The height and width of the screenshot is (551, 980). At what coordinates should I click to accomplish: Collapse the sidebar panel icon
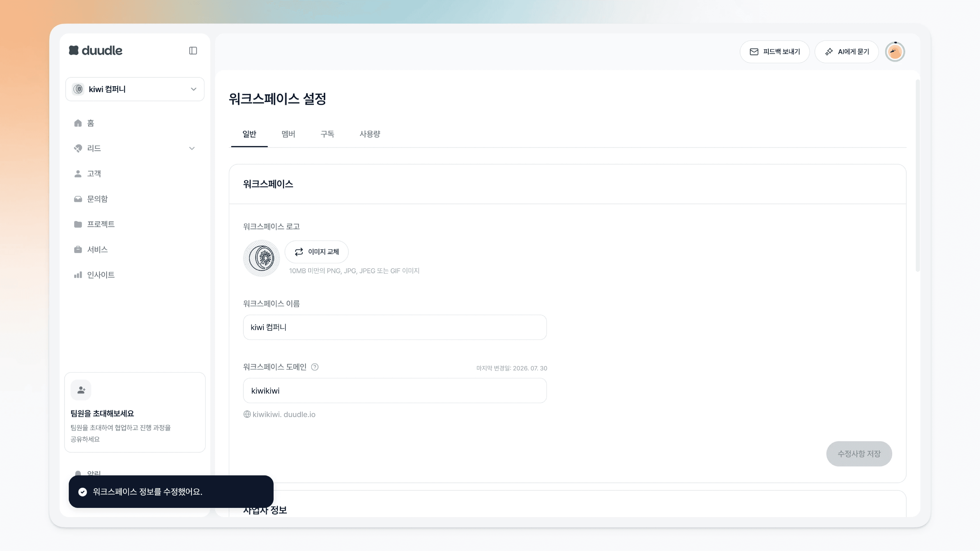[x=193, y=51]
